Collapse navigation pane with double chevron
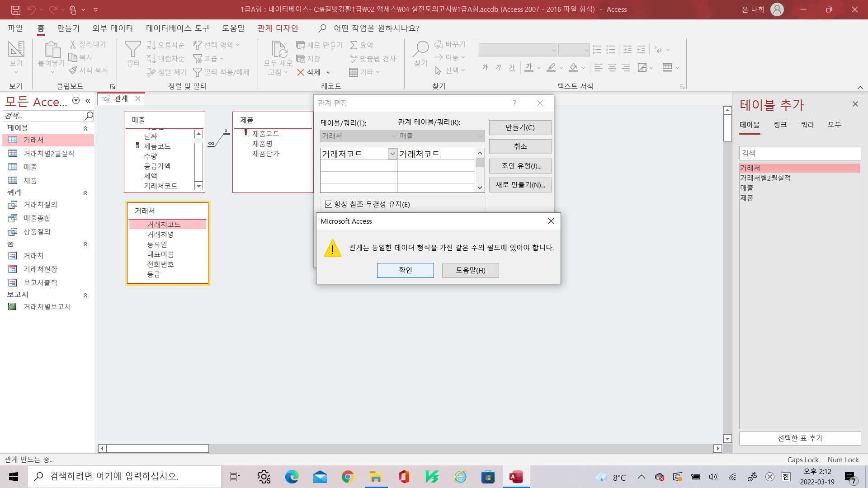Viewport: 868px width, 488px height. [88, 101]
